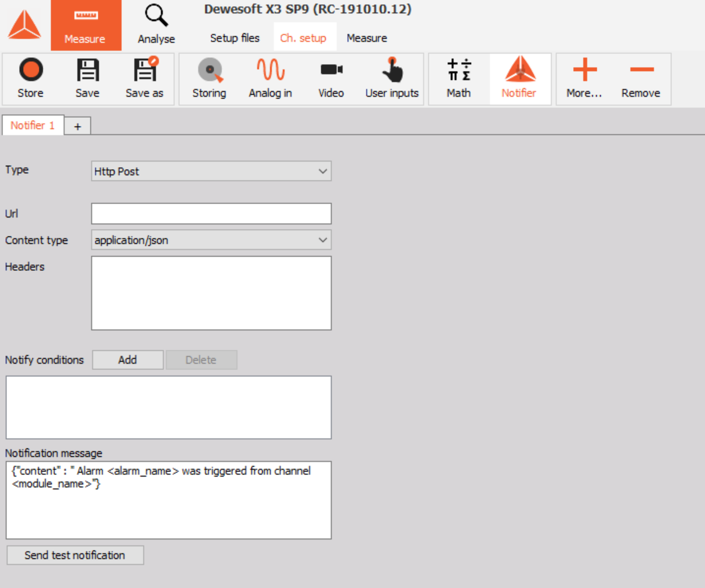
Task: Edit the Notification message text
Action: point(169,500)
